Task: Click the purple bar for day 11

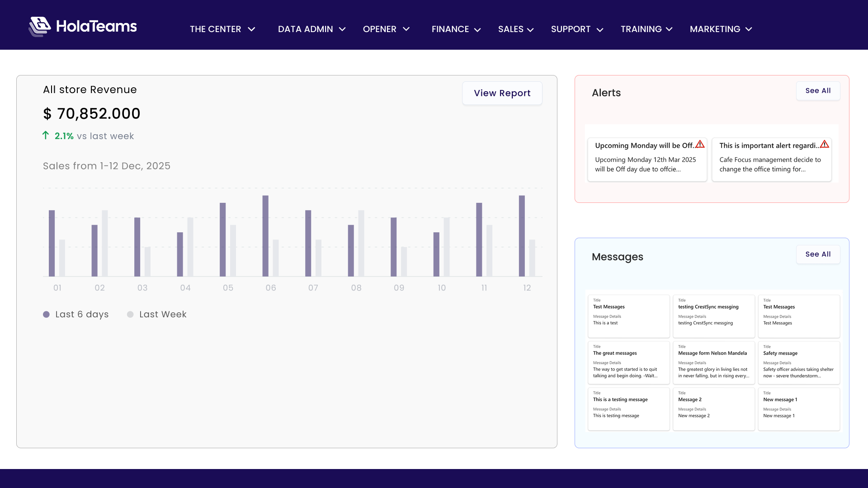Action: pyautogui.click(x=479, y=239)
